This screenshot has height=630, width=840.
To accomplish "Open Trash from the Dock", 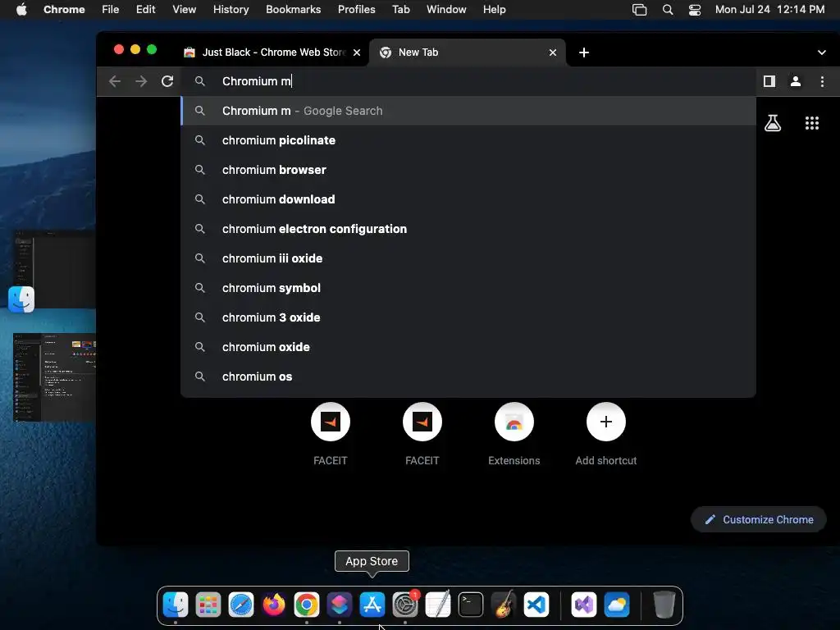I will click(x=664, y=605).
